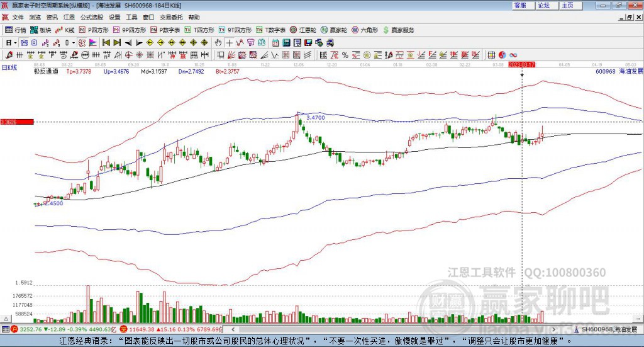Click the horizontal scrollbar right arrow
Image resolution: width=644 pixels, height=347 pixels.
[x=554, y=329]
